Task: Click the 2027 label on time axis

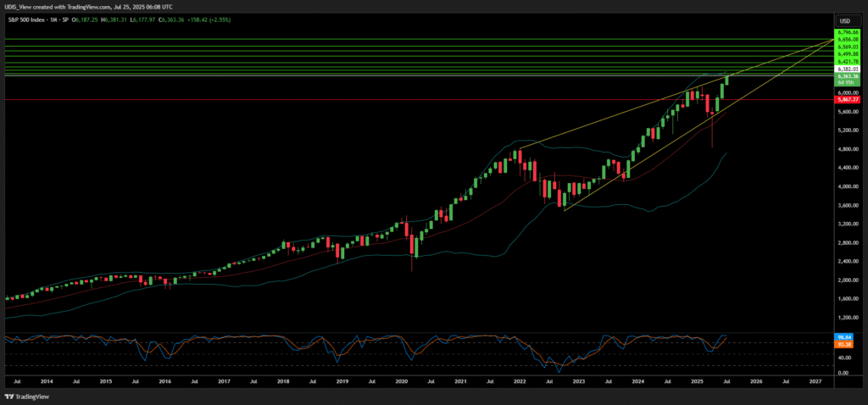Action: [815, 382]
